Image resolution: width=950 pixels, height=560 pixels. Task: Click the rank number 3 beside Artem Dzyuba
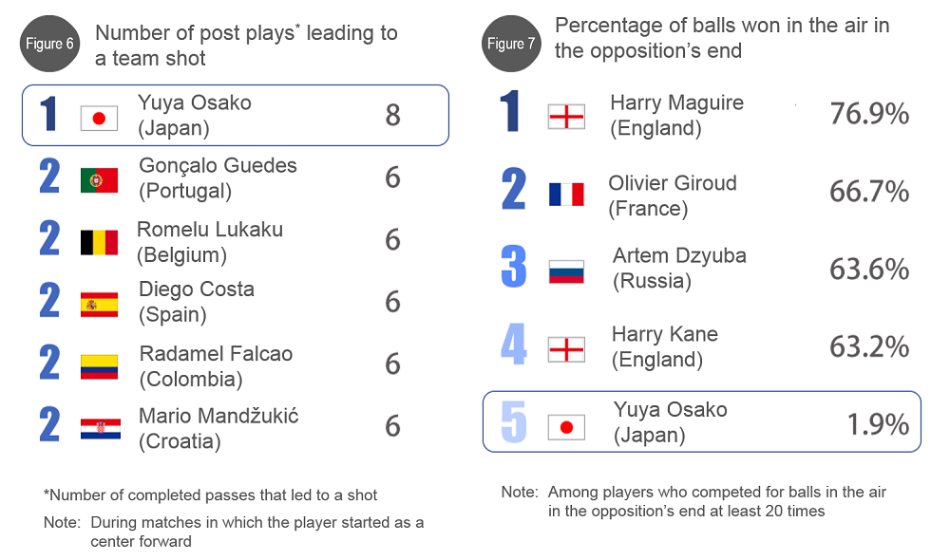coord(514,267)
